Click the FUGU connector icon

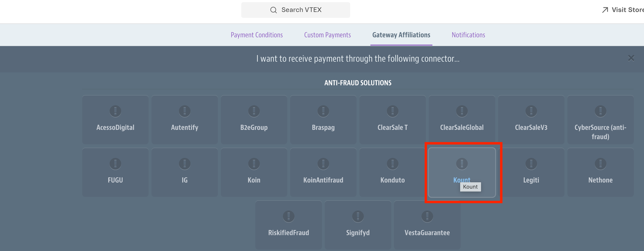click(115, 164)
